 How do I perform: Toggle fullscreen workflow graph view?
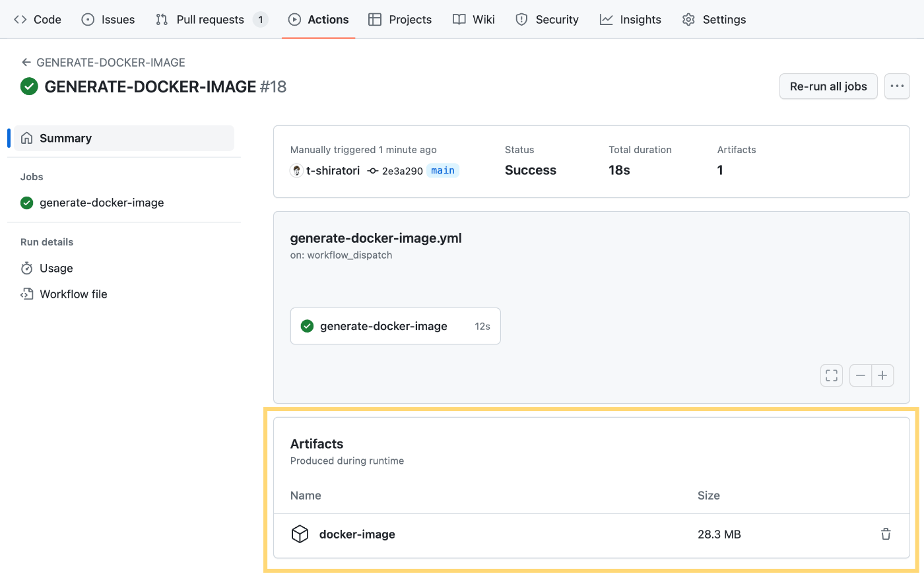(832, 375)
